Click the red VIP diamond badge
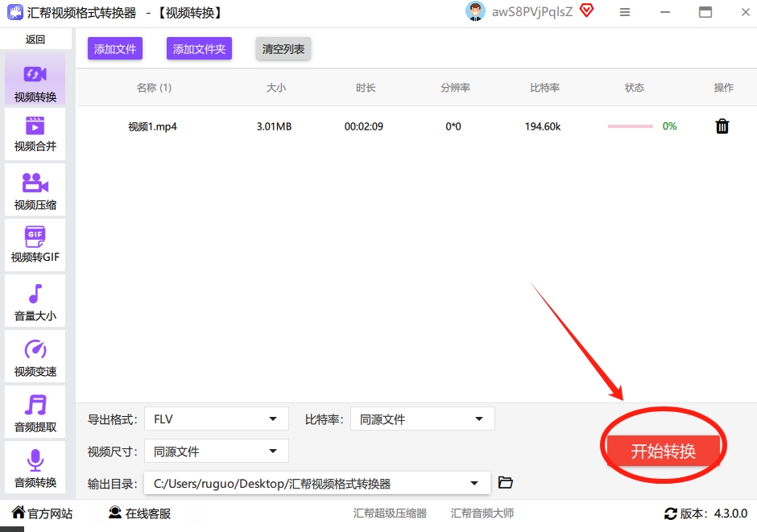 pyautogui.click(x=586, y=10)
